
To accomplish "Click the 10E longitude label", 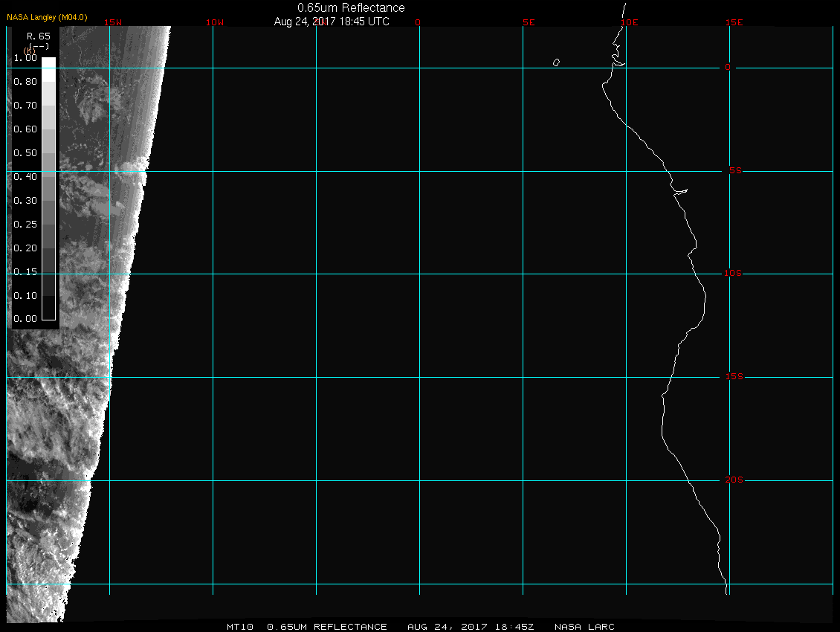I will (x=629, y=22).
